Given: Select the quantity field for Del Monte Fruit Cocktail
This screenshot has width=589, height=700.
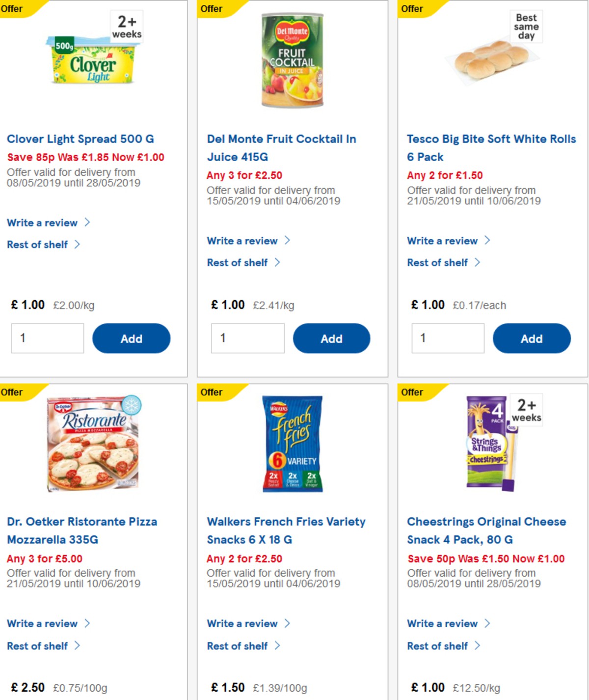Looking at the screenshot, I should pos(248,338).
